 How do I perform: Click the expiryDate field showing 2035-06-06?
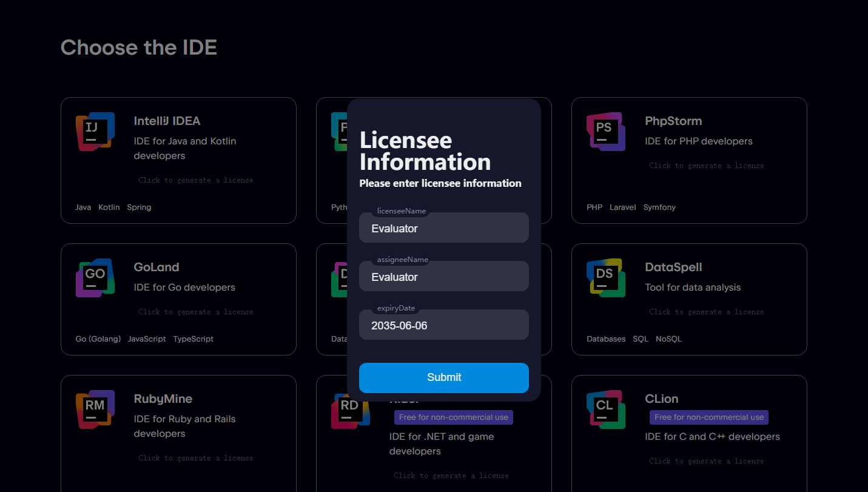(x=443, y=324)
